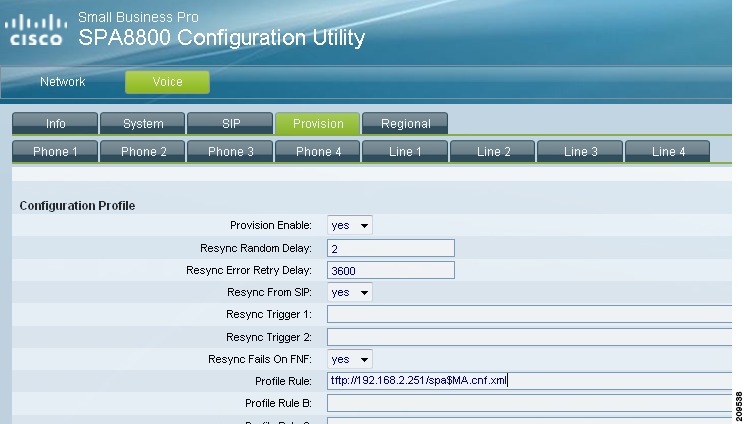Open the Phone 2 tab
Viewport: 745px width, 424px height.
(143, 152)
